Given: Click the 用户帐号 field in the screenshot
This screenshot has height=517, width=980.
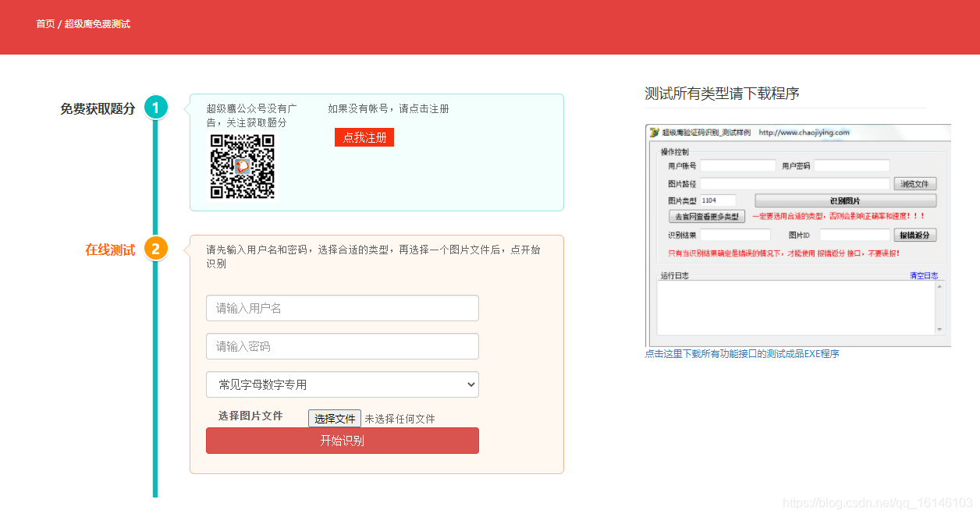Looking at the screenshot, I should coord(737,165).
